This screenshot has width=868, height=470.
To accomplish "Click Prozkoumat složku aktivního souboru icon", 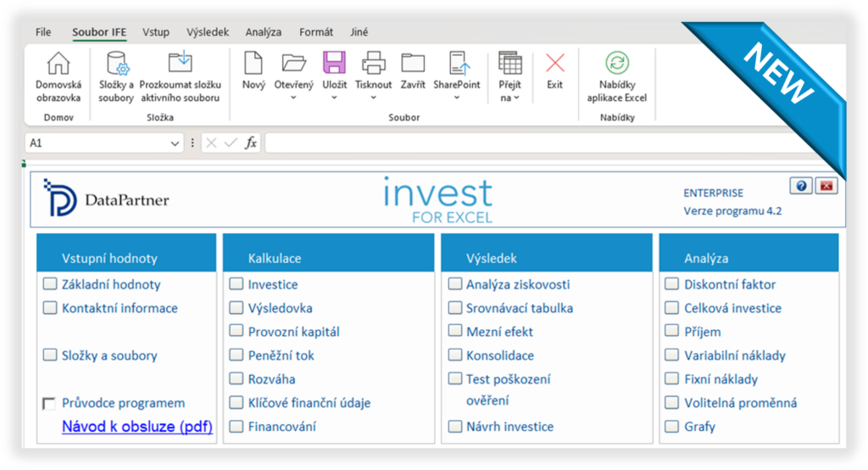I will click(x=180, y=64).
